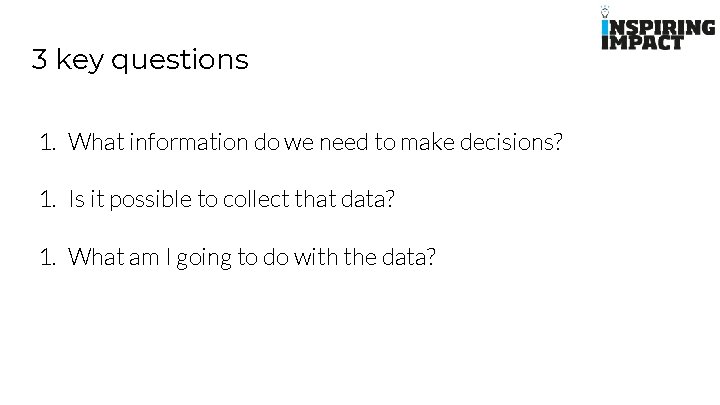Click the number 3 in the slide title
The height and width of the screenshot is (405, 720).
39,60
